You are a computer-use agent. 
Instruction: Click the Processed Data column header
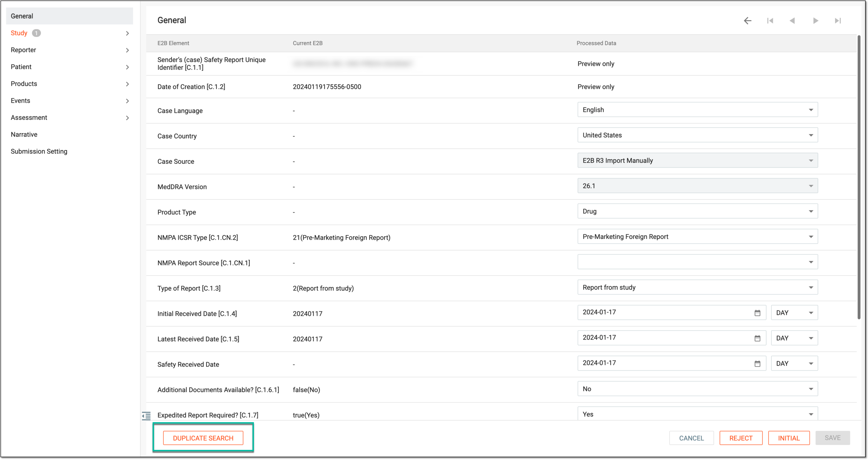596,43
